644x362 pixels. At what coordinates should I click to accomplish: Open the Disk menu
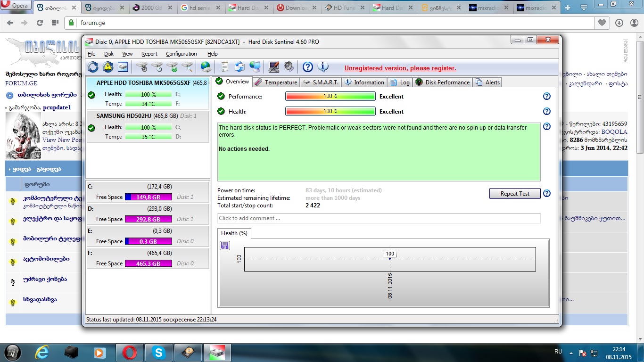[x=109, y=54]
